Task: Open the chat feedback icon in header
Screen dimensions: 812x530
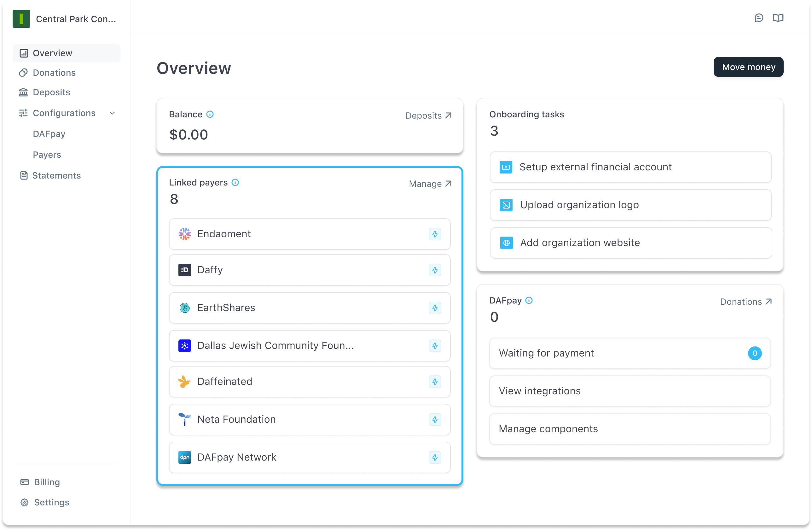Action: [758, 18]
